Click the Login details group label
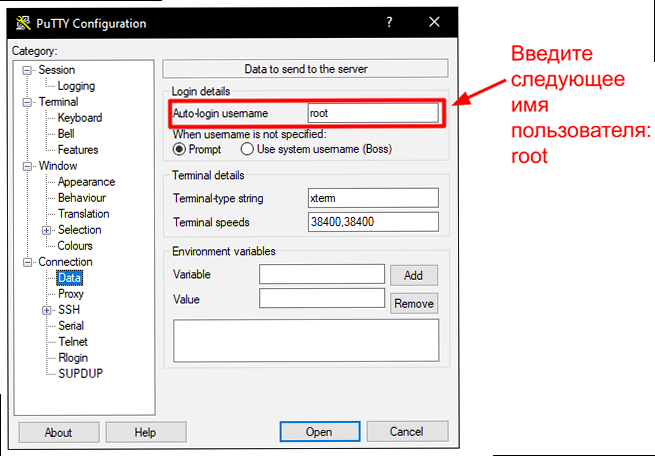655x456 pixels. coord(201,91)
